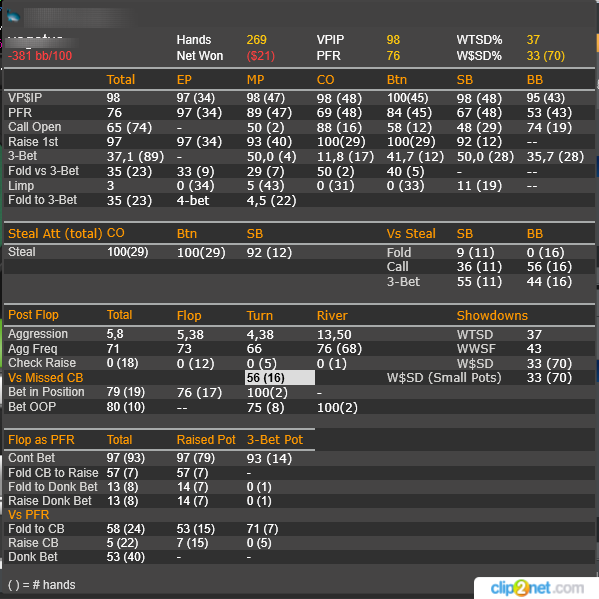Click the clip2net.com watermark logo
Viewport: 599px width, 599px height.
537,588
